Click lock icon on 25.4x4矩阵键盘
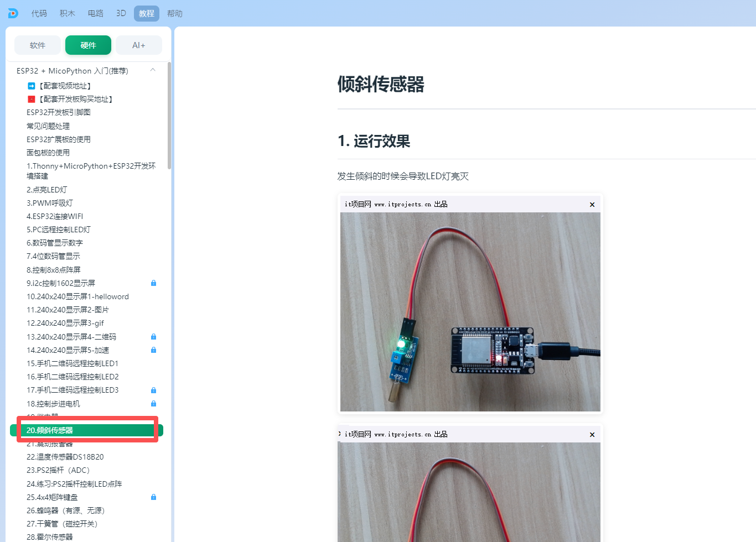Image resolution: width=756 pixels, height=542 pixels. pos(154,497)
